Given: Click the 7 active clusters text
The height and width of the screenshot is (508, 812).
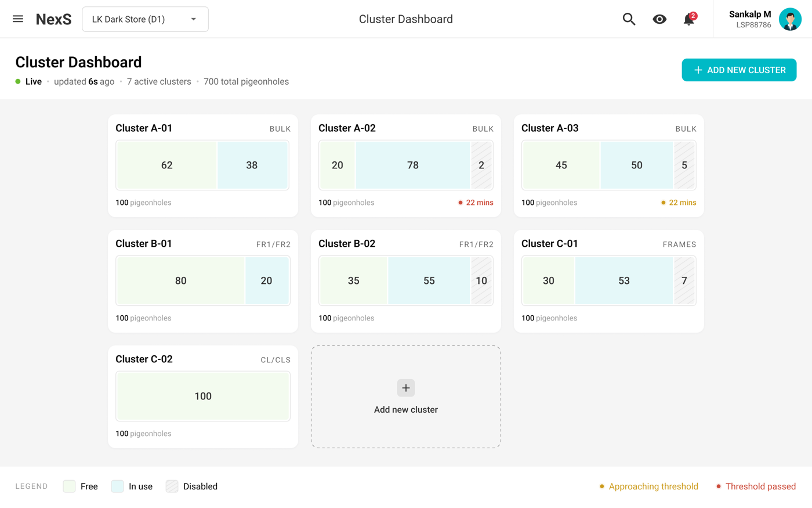Looking at the screenshot, I should [x=159, y=81].
